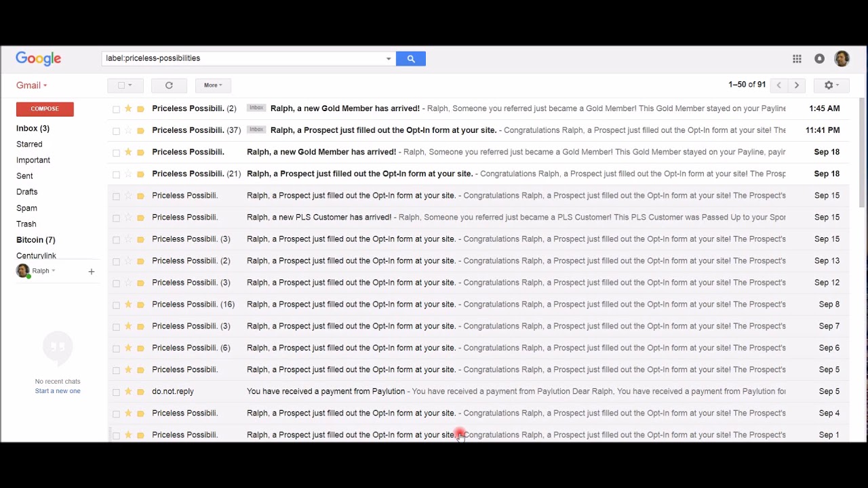The width and height of the screenshot is (868, 488).
Task: Click importance marker on the Sep 6 email
Action: [140, 348]
